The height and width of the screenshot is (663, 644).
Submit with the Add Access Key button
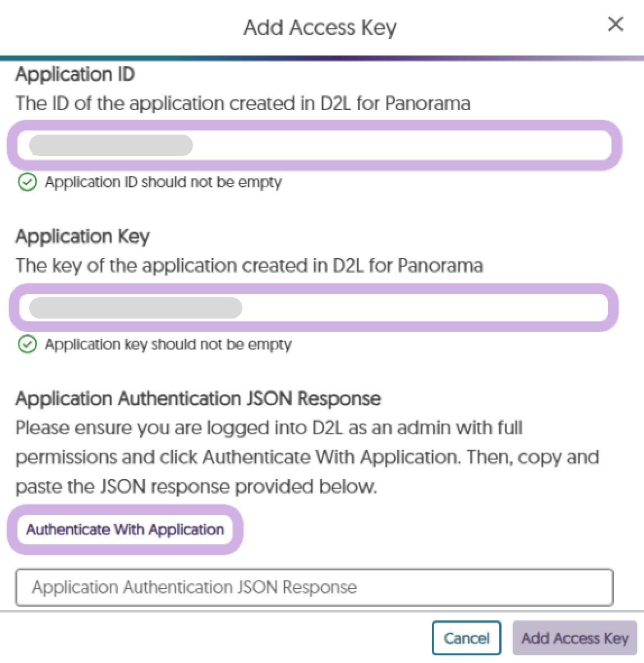(x=574, y=638)
